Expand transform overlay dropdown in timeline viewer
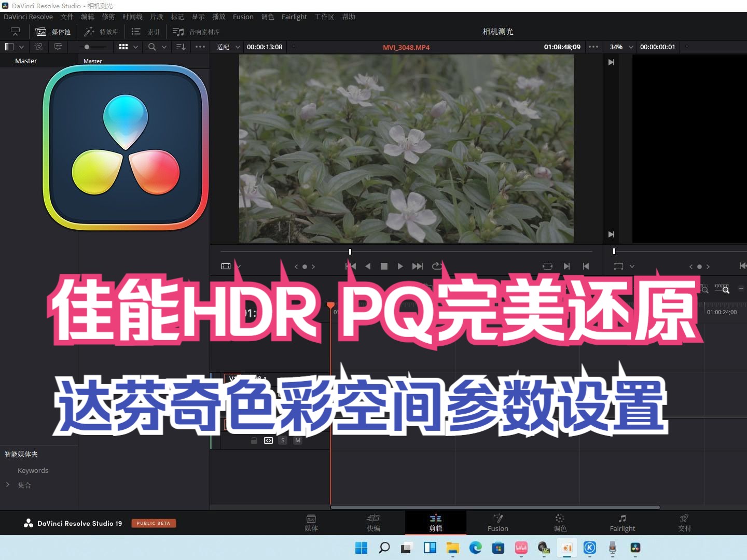Viewport: 747px width, 560px height. [632, 267]
